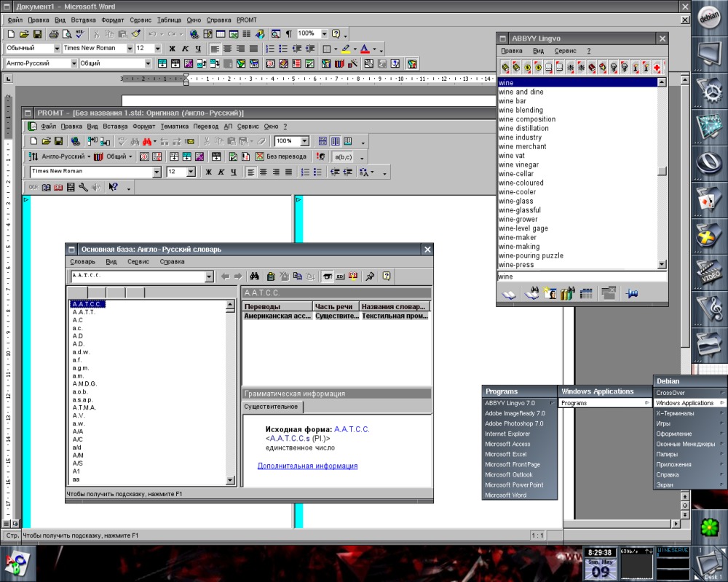Click the first-line indent marker on Word ruler
This screenshot has height=582, width=728.
(x=186, y=76)
